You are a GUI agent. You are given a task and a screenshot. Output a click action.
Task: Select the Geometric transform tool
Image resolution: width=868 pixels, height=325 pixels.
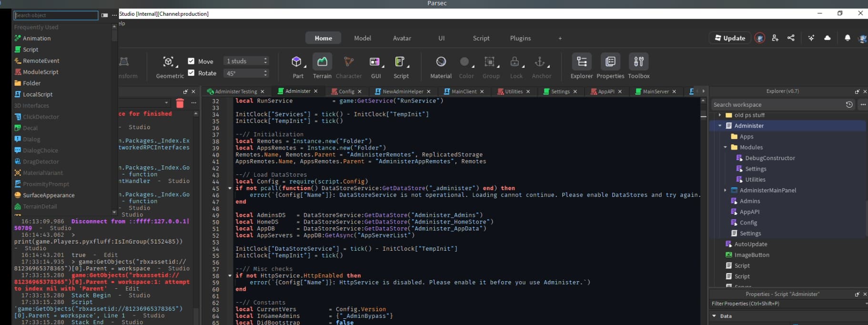point(168,61)
